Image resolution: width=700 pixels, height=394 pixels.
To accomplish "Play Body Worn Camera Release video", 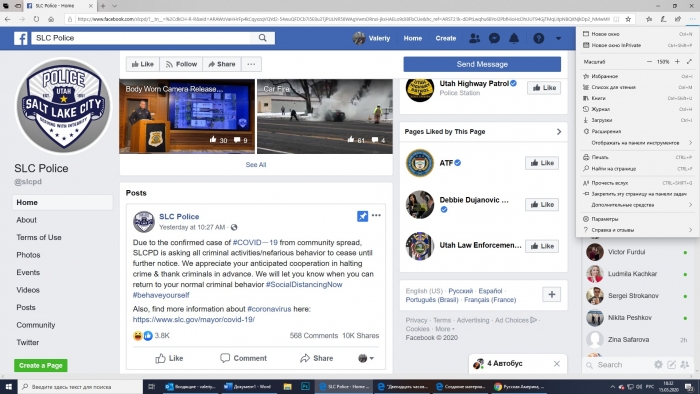I will [x=187, y=116].
